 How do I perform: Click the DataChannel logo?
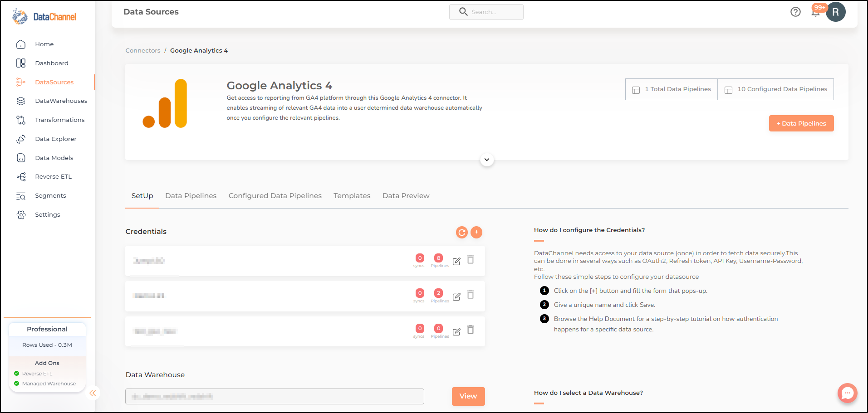click(x=44, y=16)
